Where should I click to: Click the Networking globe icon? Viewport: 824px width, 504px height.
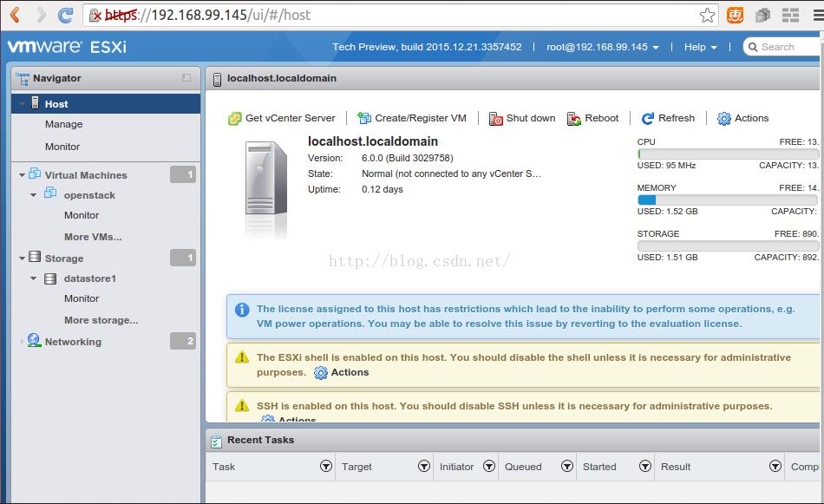click(x=34, y=340)
